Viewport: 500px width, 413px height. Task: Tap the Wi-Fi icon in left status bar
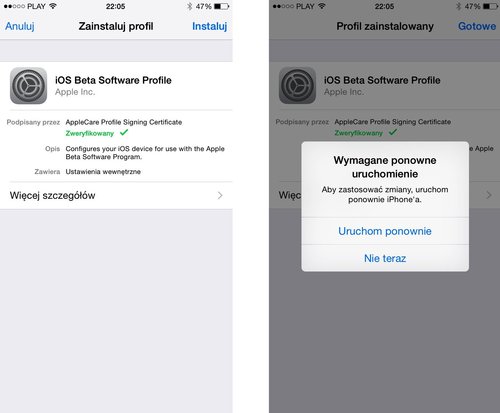coord(53,6)
